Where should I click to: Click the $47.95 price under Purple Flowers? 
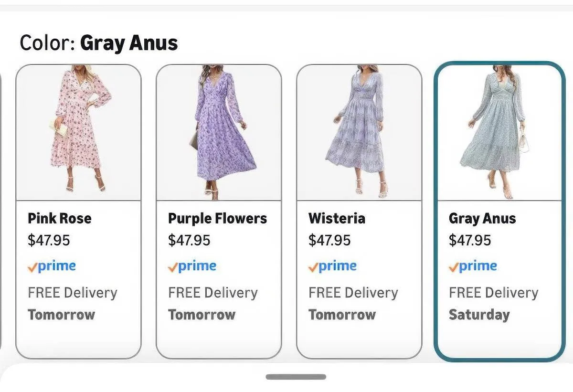pos(189,240)
